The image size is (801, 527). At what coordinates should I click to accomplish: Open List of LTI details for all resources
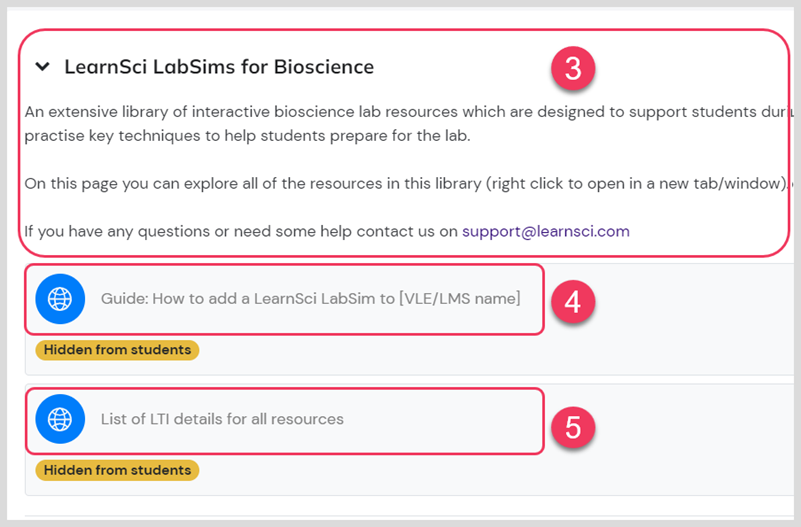point(222,419)
